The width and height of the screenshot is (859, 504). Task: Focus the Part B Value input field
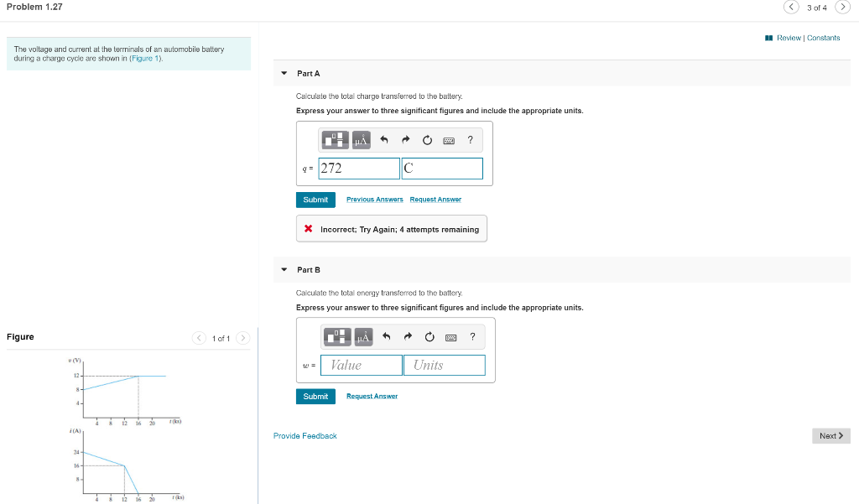coord(361,366)
